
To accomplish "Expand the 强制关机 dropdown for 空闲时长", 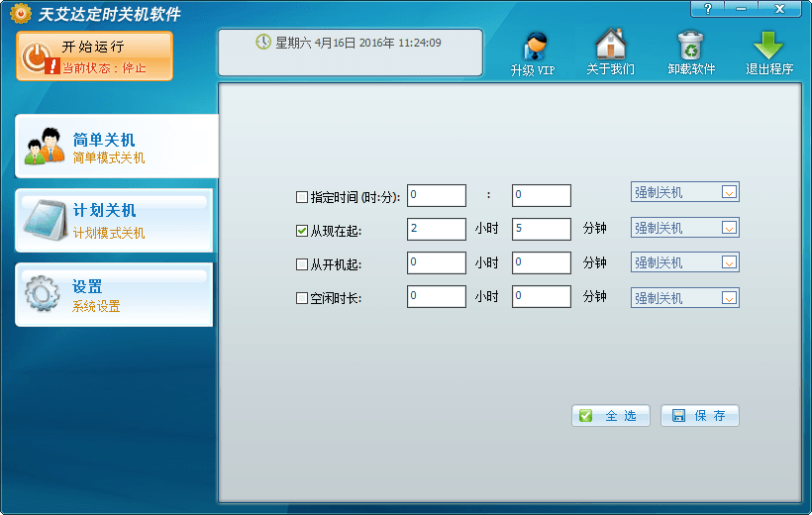I will [729, 298].
